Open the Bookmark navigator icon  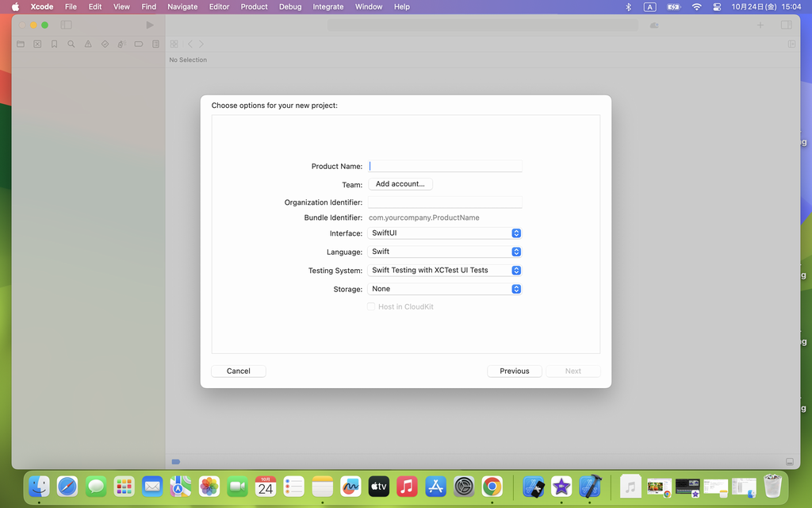click(54, 44)
